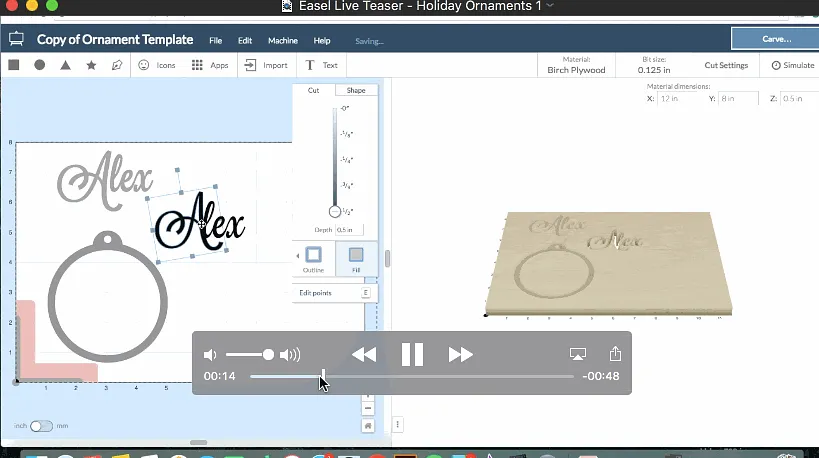This screenshot has width=819, height=458.
Task: Click the Carve button
Action: (776, 39)
